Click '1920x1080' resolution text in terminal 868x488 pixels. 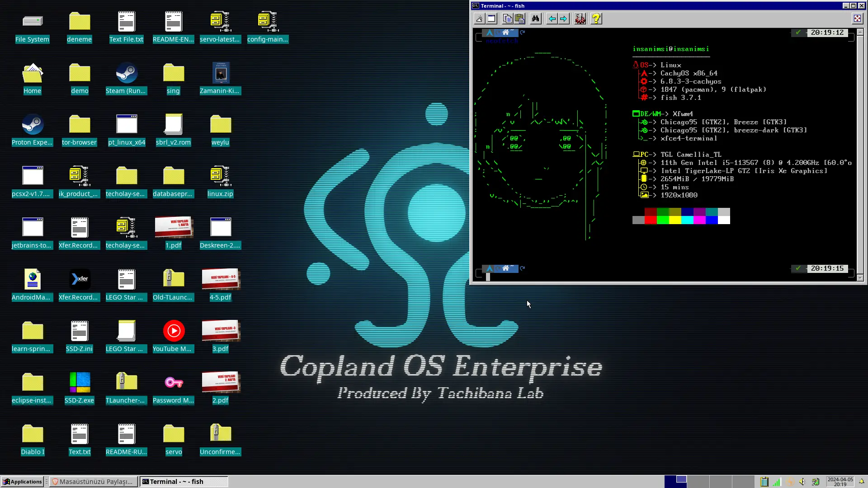(x=679, y=195)
